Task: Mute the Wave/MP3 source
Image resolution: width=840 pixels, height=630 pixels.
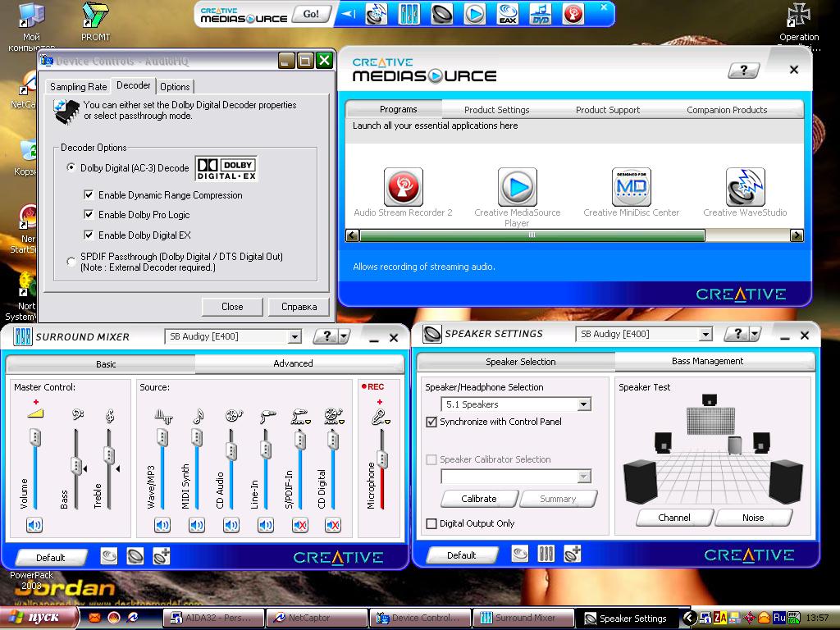Action: [162, 525]
